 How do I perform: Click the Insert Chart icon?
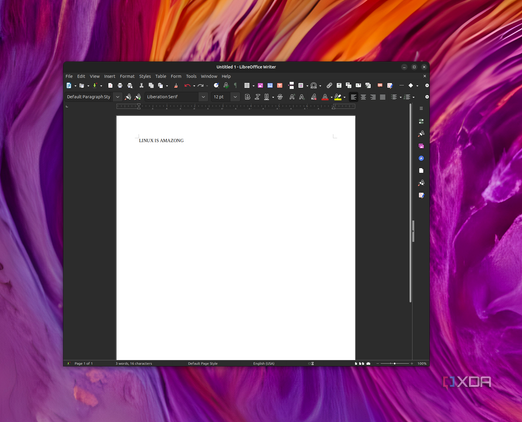[x=270, y=86]
